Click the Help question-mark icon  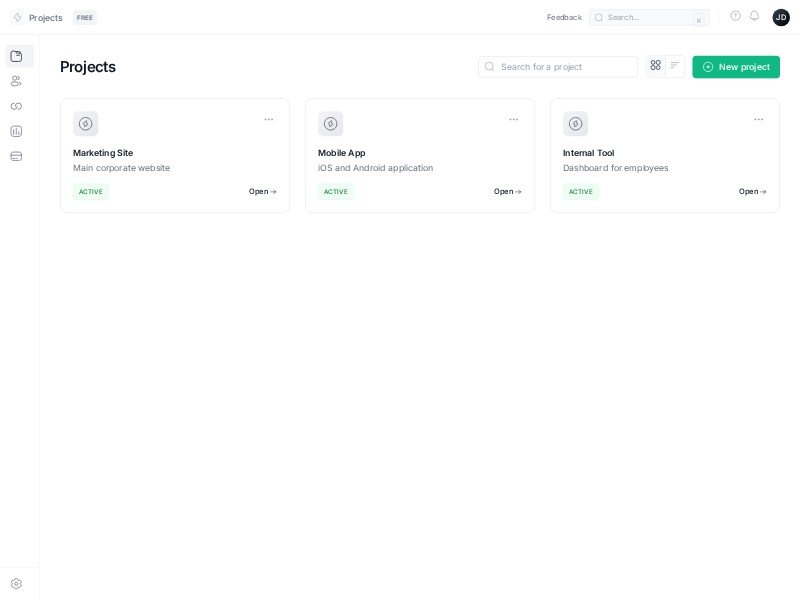coord(736,16)
